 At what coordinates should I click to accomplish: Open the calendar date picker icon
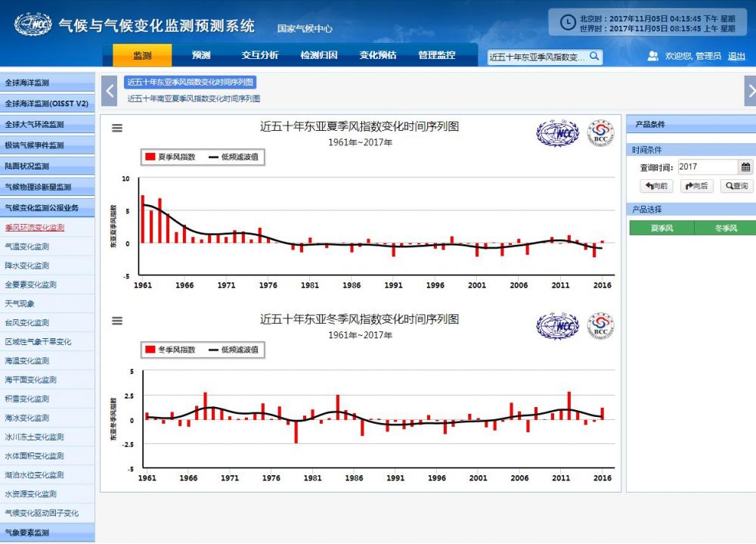(x=746, y=167)
